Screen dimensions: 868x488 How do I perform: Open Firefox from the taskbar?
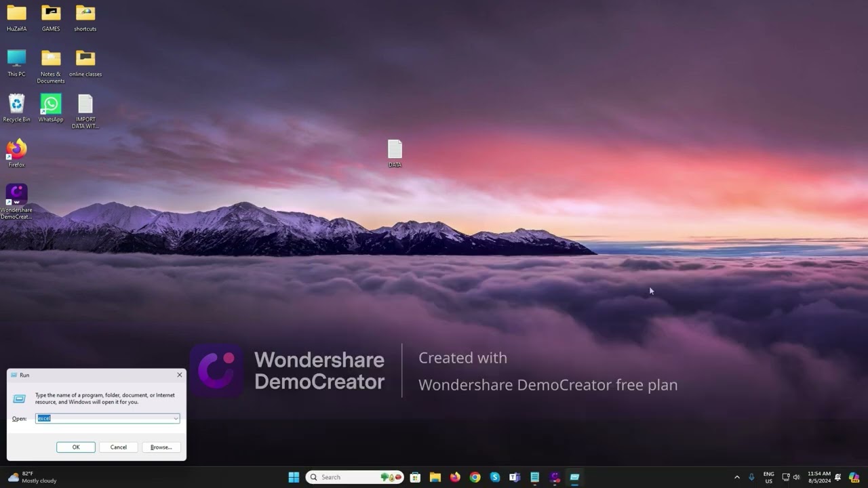pos(455,477)
